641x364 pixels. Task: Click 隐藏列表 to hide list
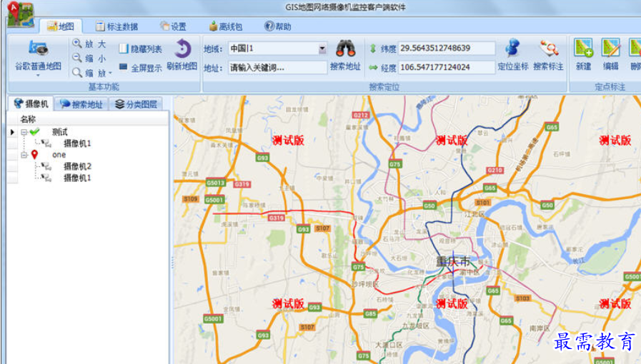tap(141, 49)
